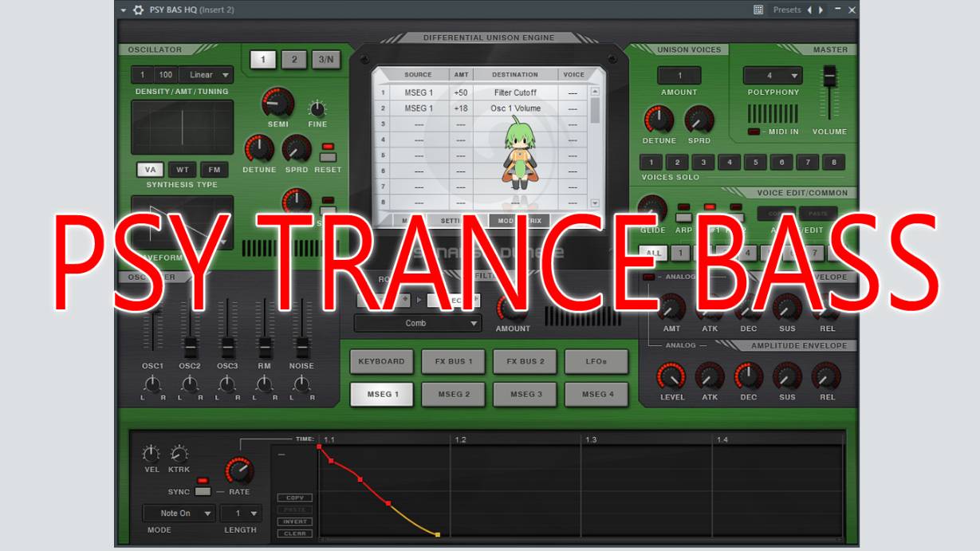Click the amplitude envelope LEVEL knob
Viewport: 980px width, 551px height.
(x=671, y=376)
